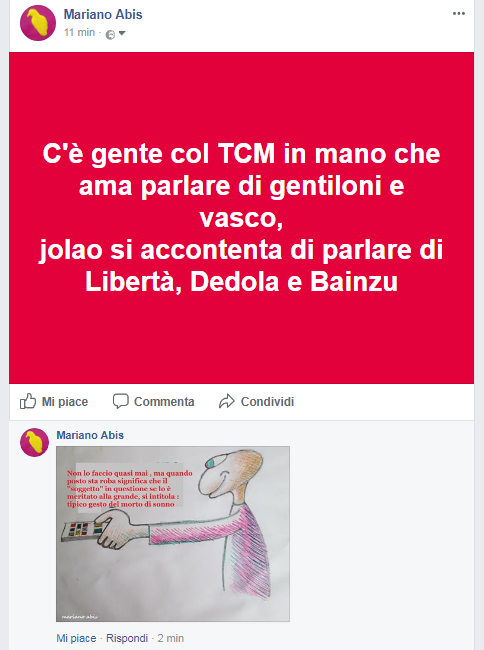Open the comment's 2 min timestamp
484x650 pixels.
point(170,638)
